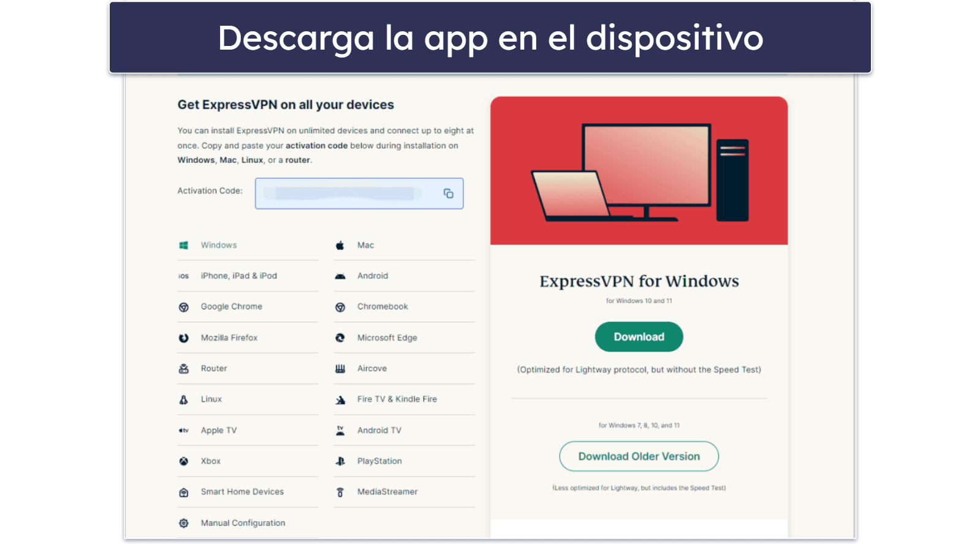
Task: Click the Chrome icon beside Google Chrome
Action: [x=183, y=307]
